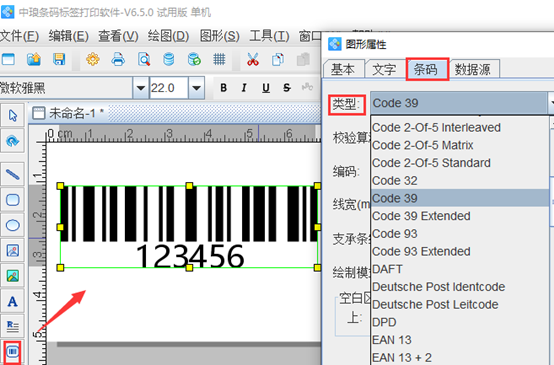Select the rounded rectangle tool

pyautogui.click(x=13, y=200)
